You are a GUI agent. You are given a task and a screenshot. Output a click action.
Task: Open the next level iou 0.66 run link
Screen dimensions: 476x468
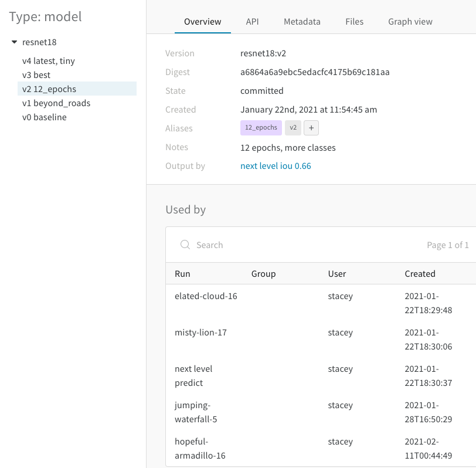[x=276, y=166]
